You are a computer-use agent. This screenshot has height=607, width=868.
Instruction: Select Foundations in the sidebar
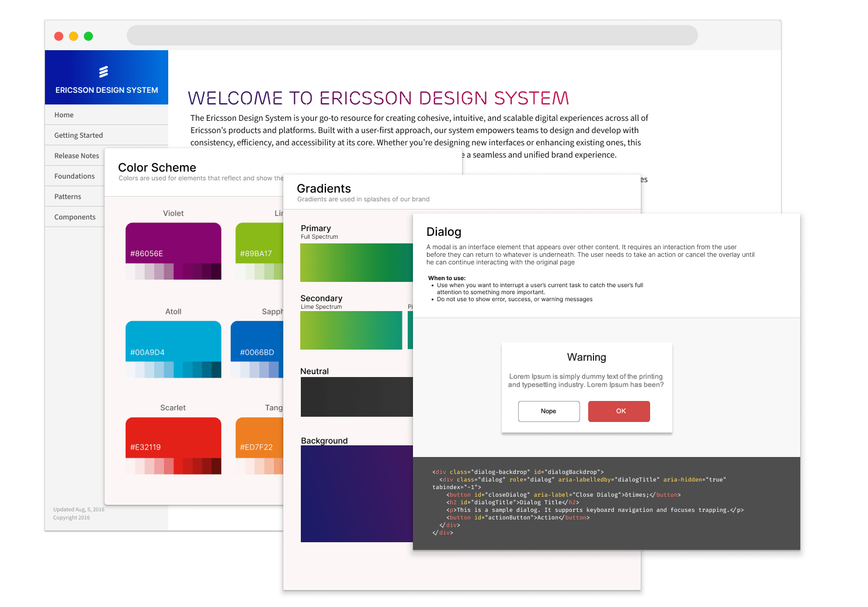(75, 176)
